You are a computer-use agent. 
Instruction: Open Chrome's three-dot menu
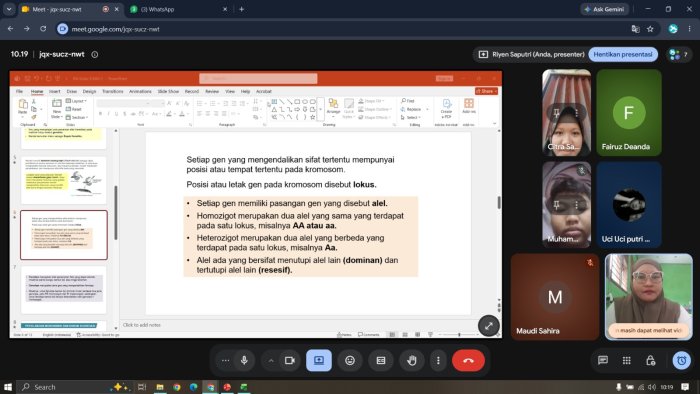(x=689, y=29)
